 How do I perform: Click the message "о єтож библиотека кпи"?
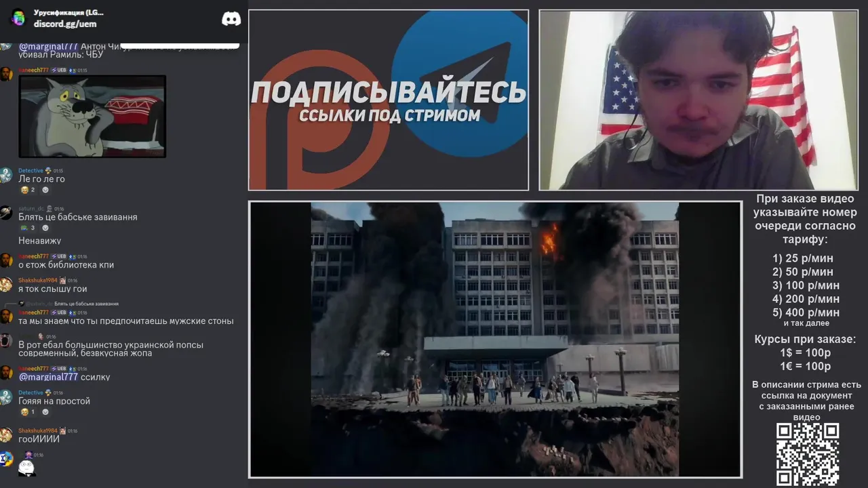(66, 265)
